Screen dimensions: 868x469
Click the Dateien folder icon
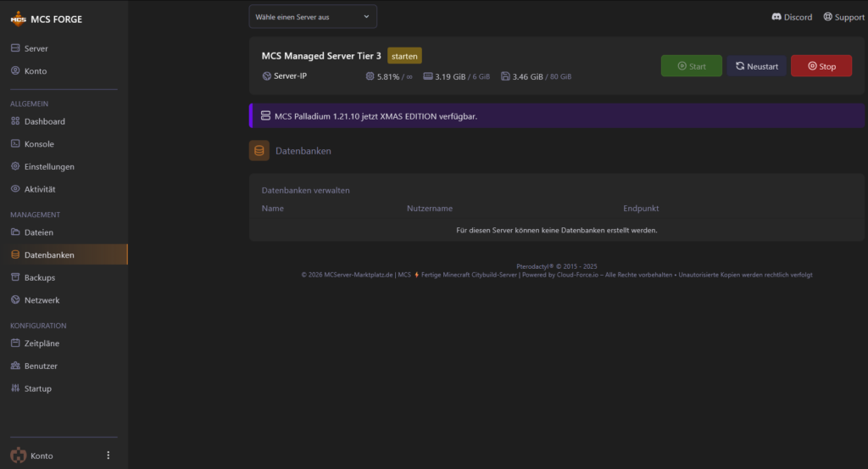pos(15,232)
